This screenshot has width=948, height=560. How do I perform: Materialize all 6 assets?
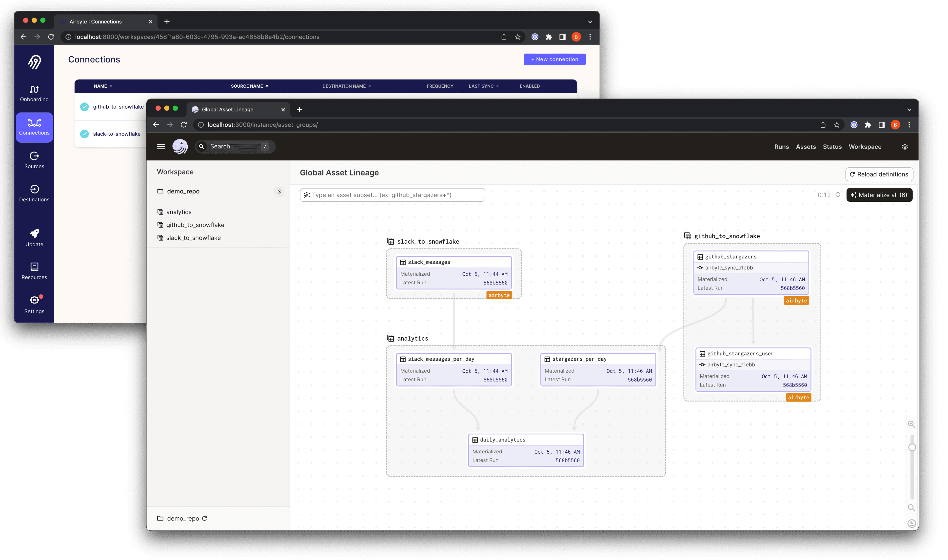pos(879,195)
